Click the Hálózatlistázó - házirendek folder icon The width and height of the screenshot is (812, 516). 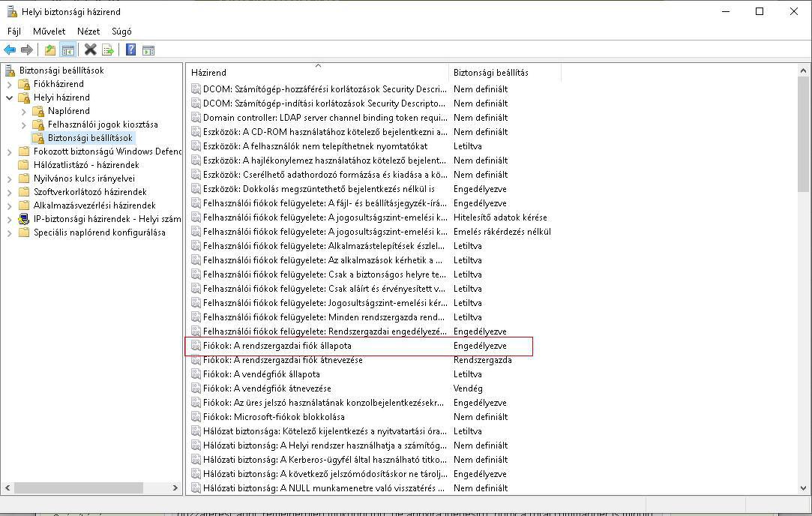click(x=24, y=165)
